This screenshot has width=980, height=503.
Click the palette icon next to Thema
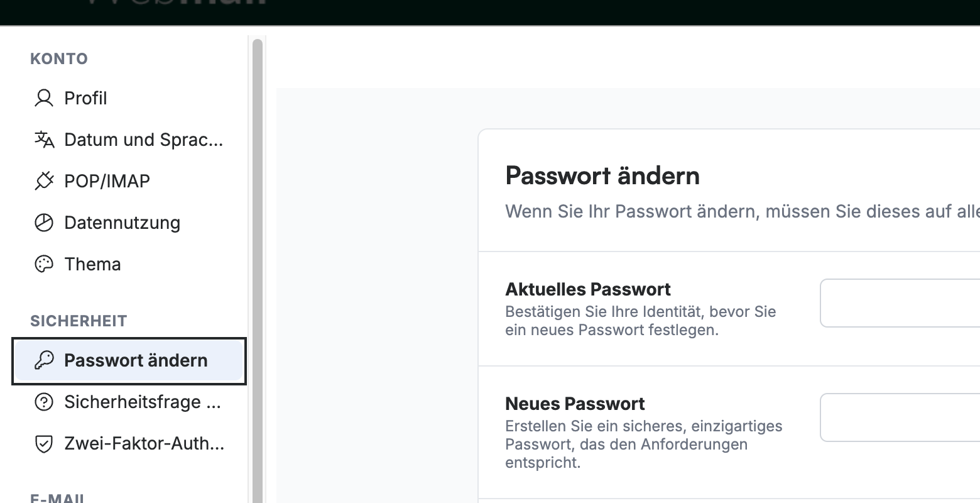pyautogui.click(x=44, y=264)
